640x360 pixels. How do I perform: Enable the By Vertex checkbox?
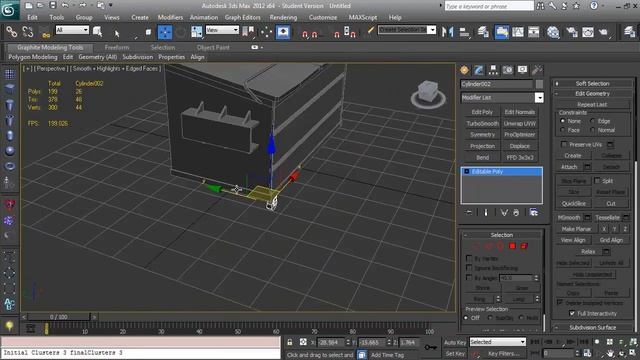coord(469,258)
